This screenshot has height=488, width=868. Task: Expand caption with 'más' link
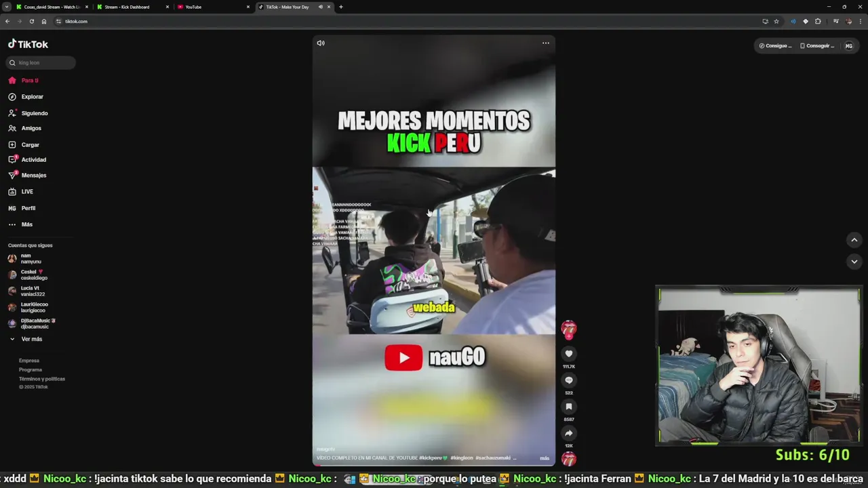point(545,458)
